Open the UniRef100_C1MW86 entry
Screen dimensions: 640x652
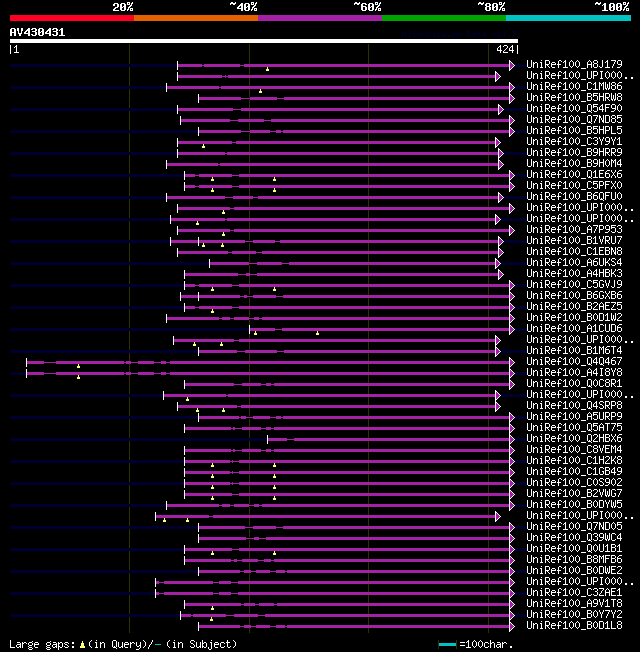coord(574,86)
